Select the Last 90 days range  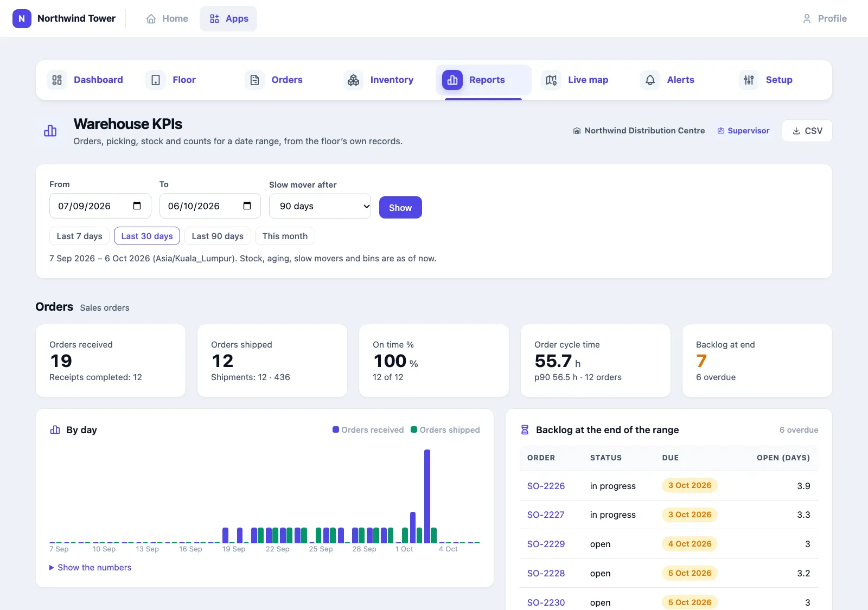(218, 236)
